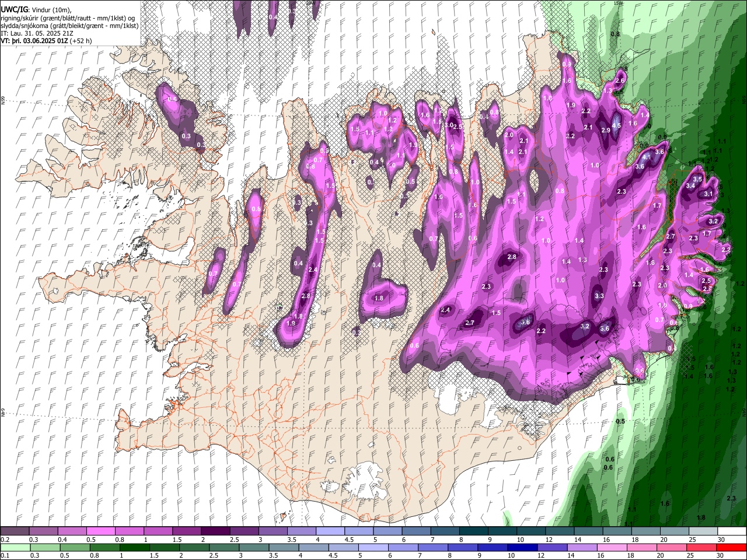Click the 3.3 value on the map
Viewport: 747px width, 560px height.
599,296
